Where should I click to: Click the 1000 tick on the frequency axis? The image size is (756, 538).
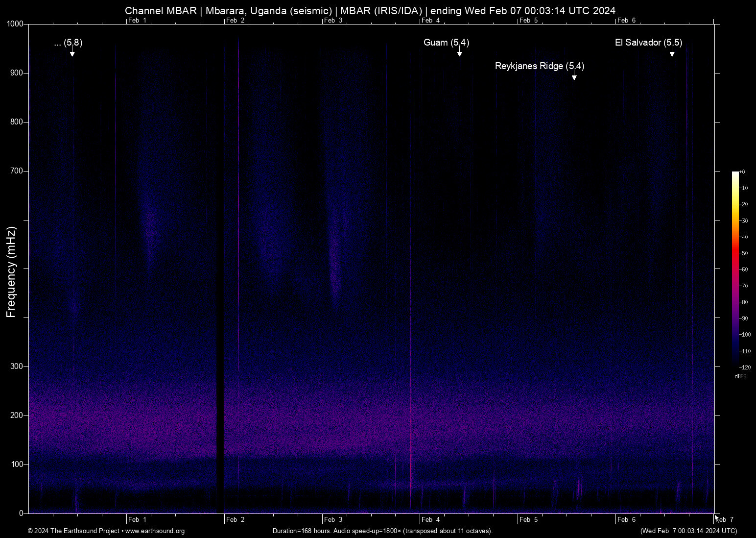point(15,24)
